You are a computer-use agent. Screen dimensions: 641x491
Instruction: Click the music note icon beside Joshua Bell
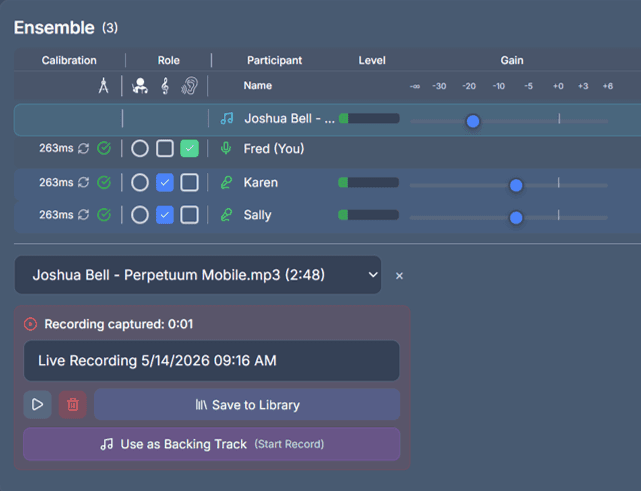click(227, 119)
